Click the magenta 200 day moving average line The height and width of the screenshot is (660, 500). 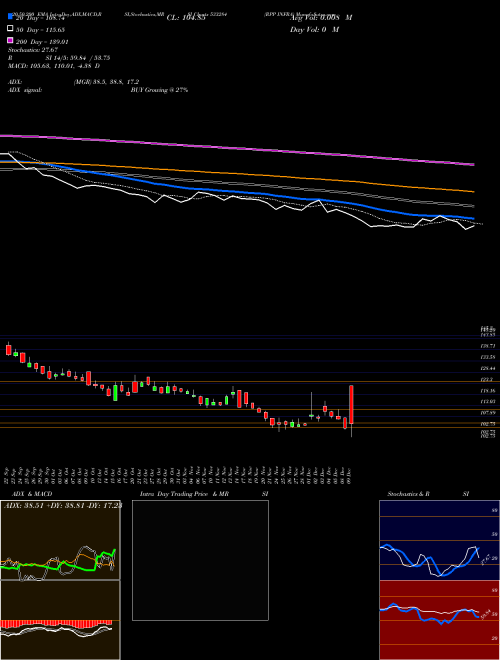(x=237, y=148)
